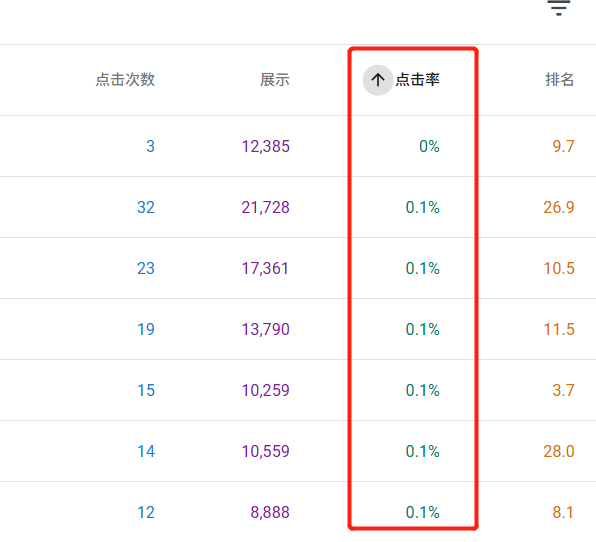Select impressions value 21,728
This screenshot has height=542, width=596.
pyautogui.click(x=266, y=208)
